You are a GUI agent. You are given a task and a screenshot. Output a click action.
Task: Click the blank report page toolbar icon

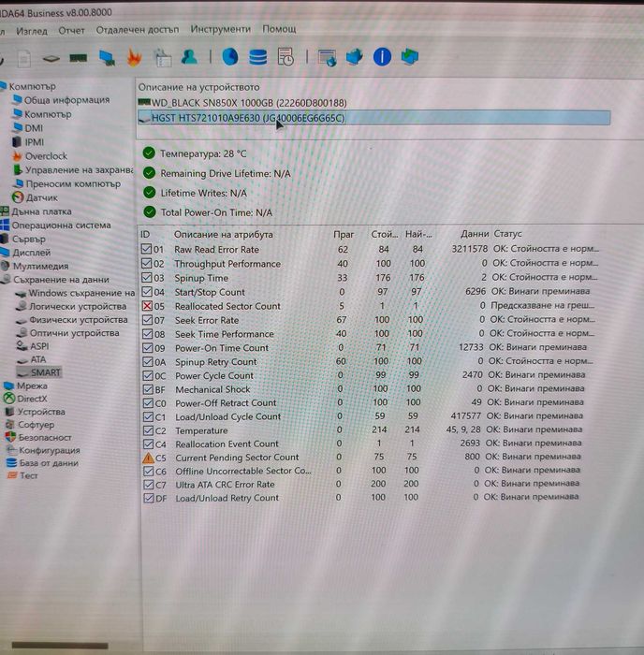23,58
